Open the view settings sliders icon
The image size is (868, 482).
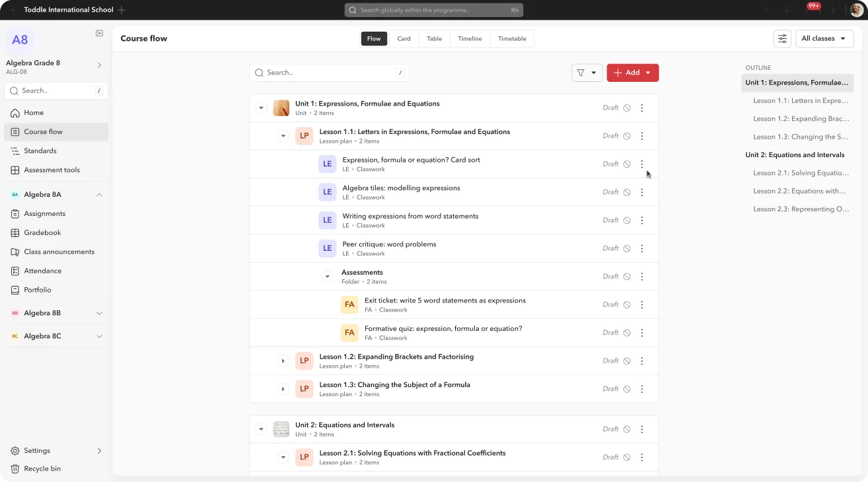782,38
